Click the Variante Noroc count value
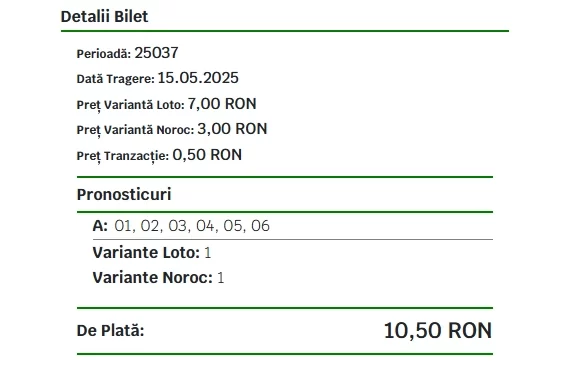Image resolution: width=570 pixels, height=369 pixels. coord(221,278)
